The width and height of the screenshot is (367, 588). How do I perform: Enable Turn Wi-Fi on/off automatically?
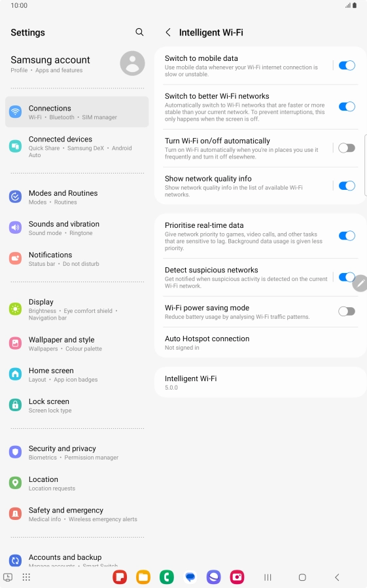point(347,148)
